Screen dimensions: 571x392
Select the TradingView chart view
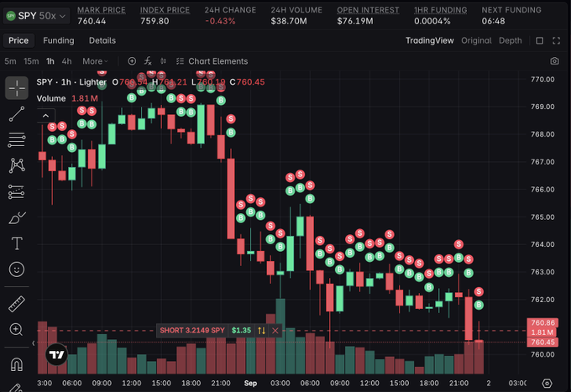[x=430, y=40]
